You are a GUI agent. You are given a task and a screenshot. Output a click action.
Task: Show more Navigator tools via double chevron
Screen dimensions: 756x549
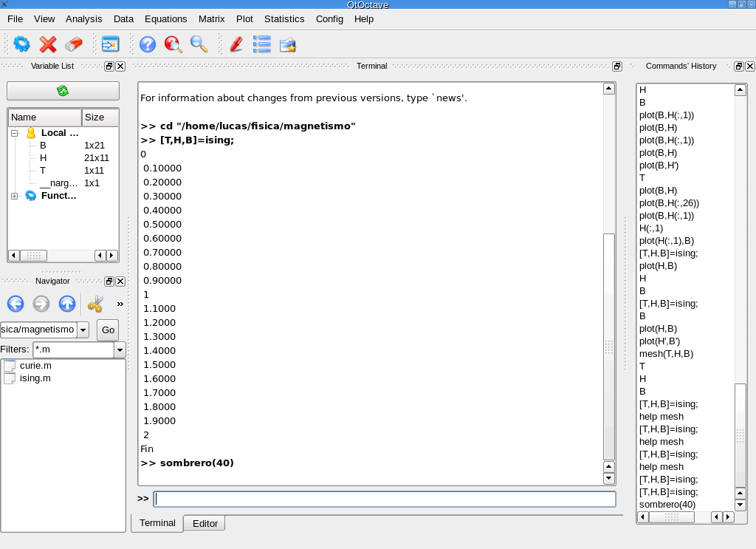point(120,304)
